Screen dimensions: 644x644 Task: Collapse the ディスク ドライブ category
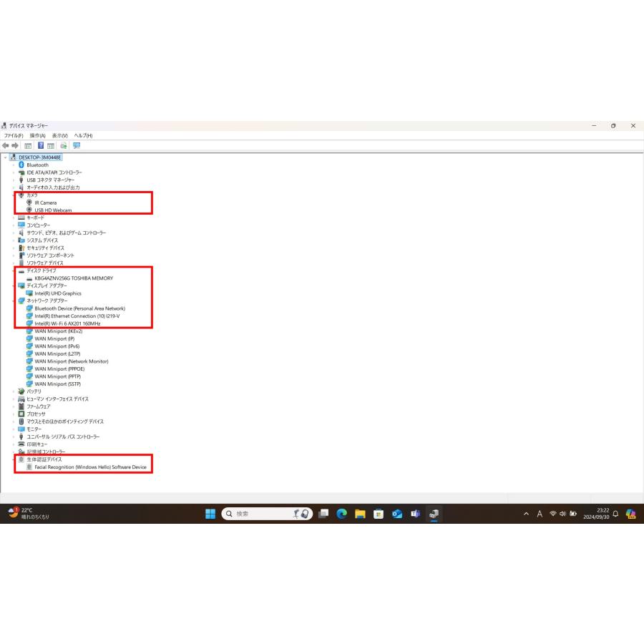coord(14,270)
